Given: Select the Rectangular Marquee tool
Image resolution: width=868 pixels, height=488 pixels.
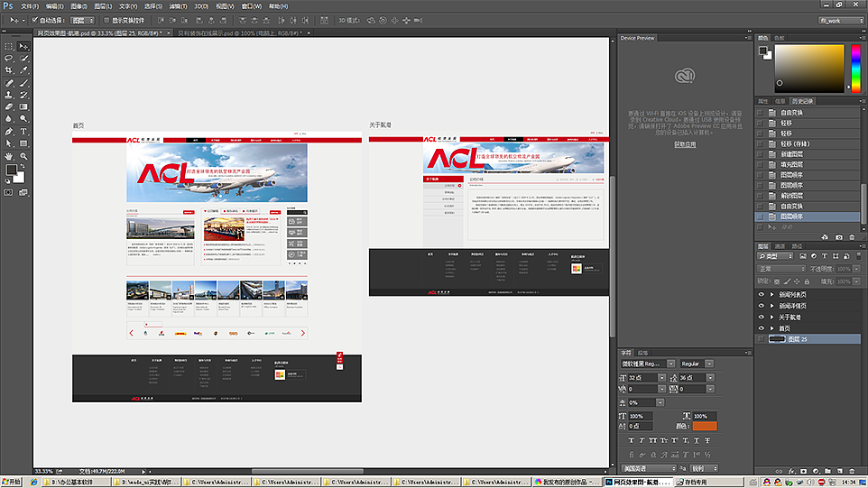Looking at the screenshot, I should click(9, 47).
